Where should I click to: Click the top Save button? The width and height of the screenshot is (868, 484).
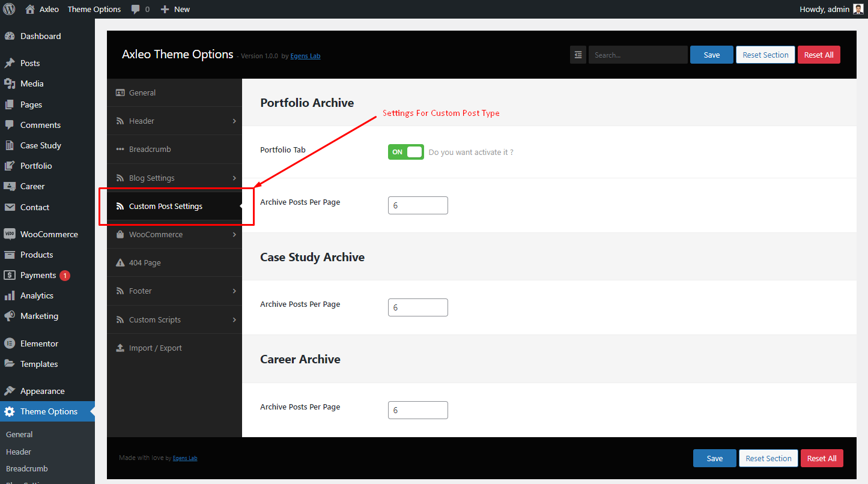[x=712, y=55]
